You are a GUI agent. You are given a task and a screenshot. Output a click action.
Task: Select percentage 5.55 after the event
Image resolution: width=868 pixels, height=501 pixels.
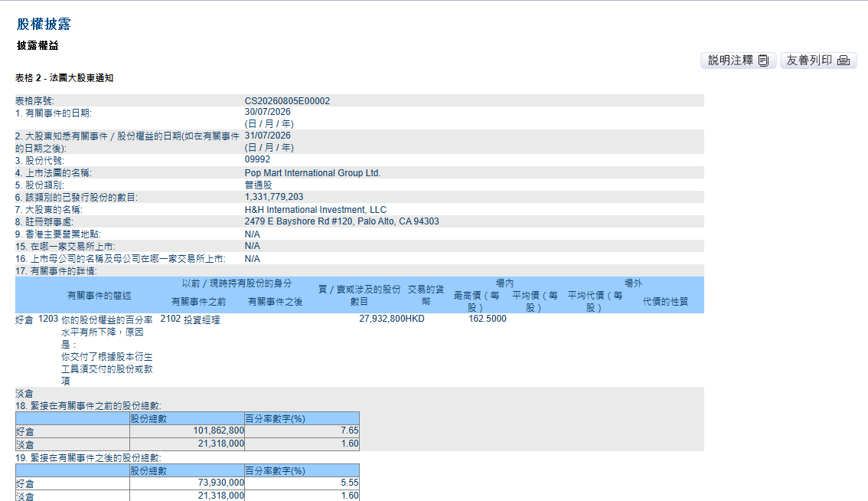[x=350, y=483]
